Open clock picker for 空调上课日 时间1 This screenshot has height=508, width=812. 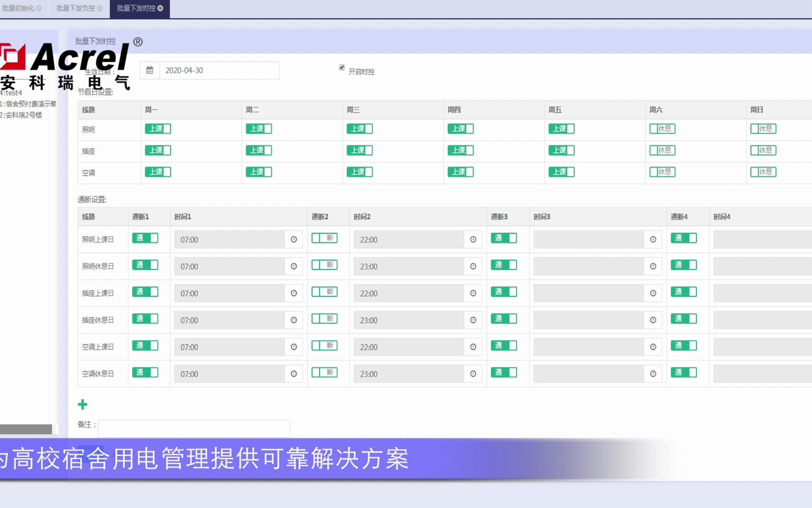pos(294,347)
